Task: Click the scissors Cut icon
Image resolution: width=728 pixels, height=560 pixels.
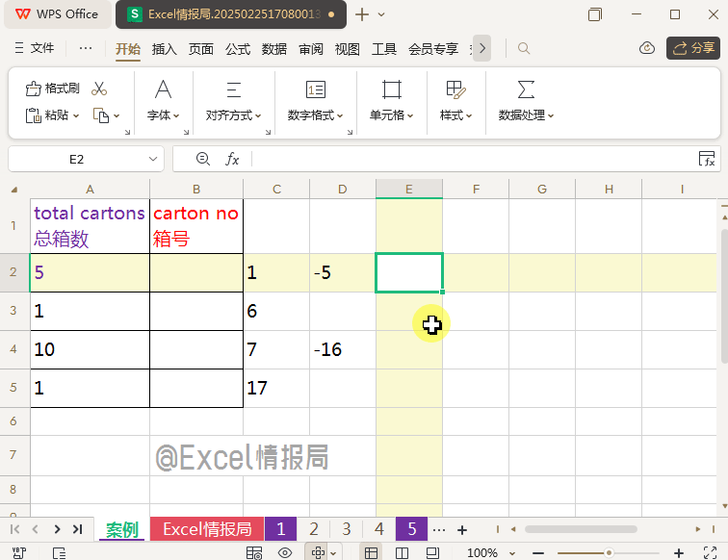Action: click(98, 89)
